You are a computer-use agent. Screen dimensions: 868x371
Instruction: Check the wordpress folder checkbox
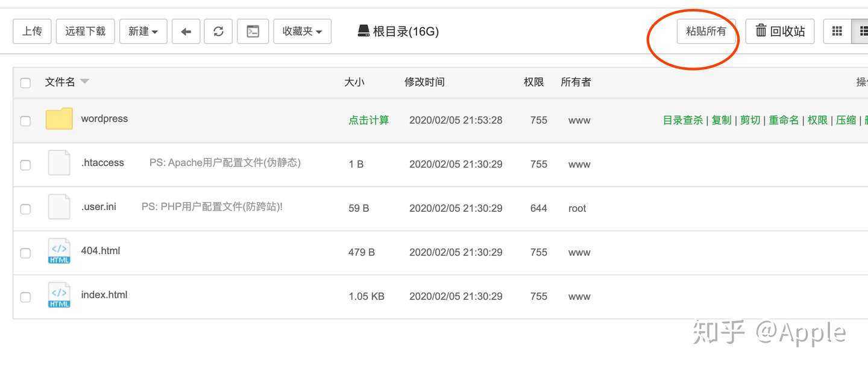coord(25,121)
